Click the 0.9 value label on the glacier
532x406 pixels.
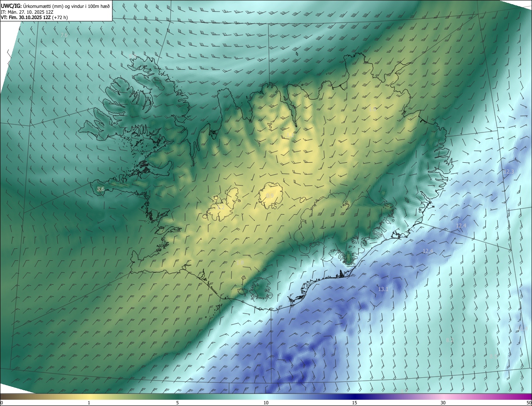click(x=270, y=196)
